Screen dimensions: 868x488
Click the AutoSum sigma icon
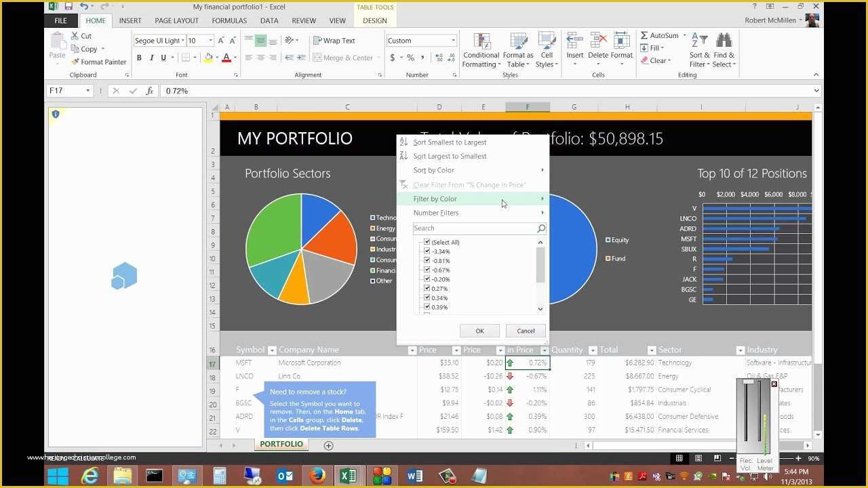click(644, 35)
